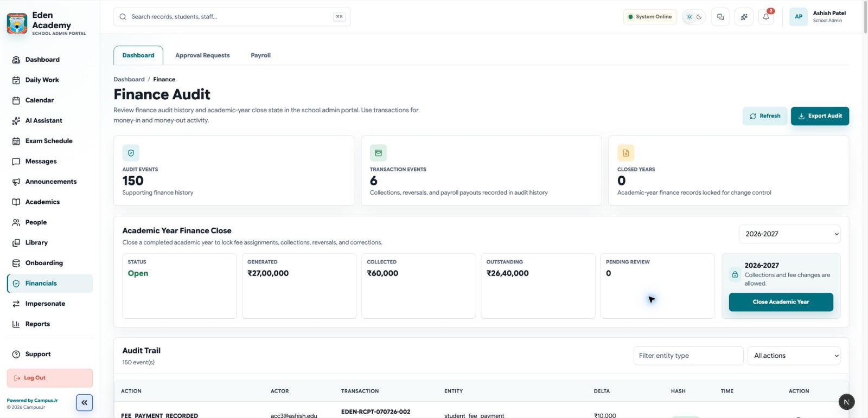Click the Open status value

tap(138, 273)
